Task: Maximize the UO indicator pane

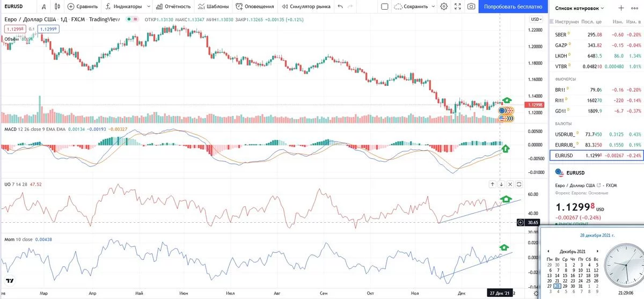Action: click(x=519, y=184)
